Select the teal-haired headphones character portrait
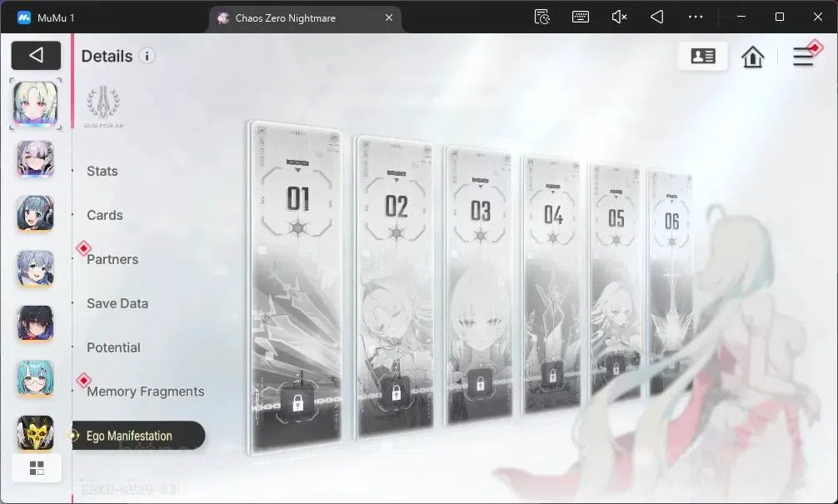Viewport: 838px width, 504px height. point(35,213)
